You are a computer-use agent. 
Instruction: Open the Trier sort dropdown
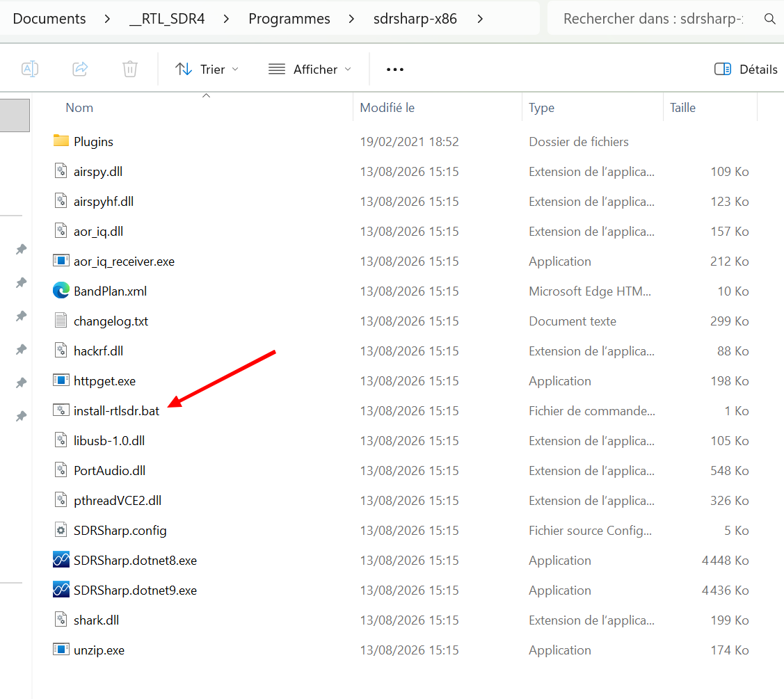(207, 69)
